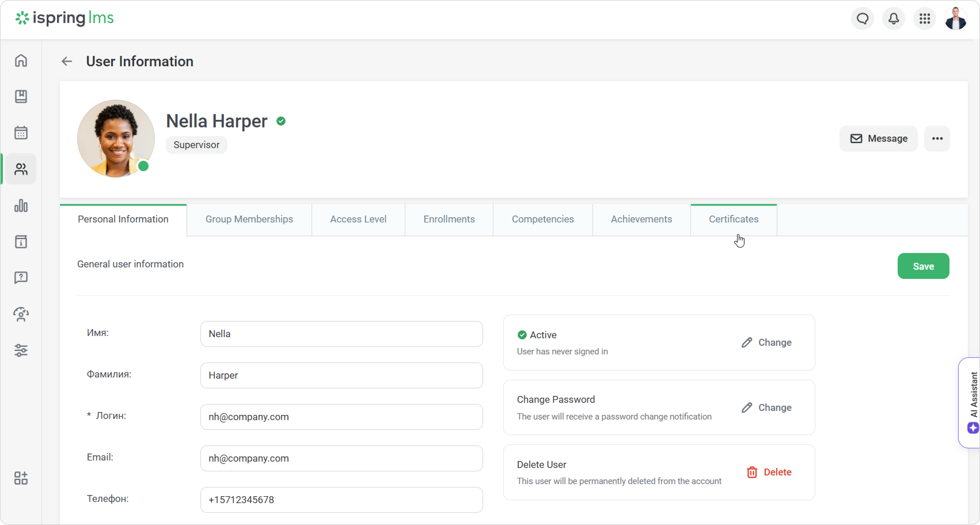Switch to the Group Memberships tab

click(x=249, y=219)
